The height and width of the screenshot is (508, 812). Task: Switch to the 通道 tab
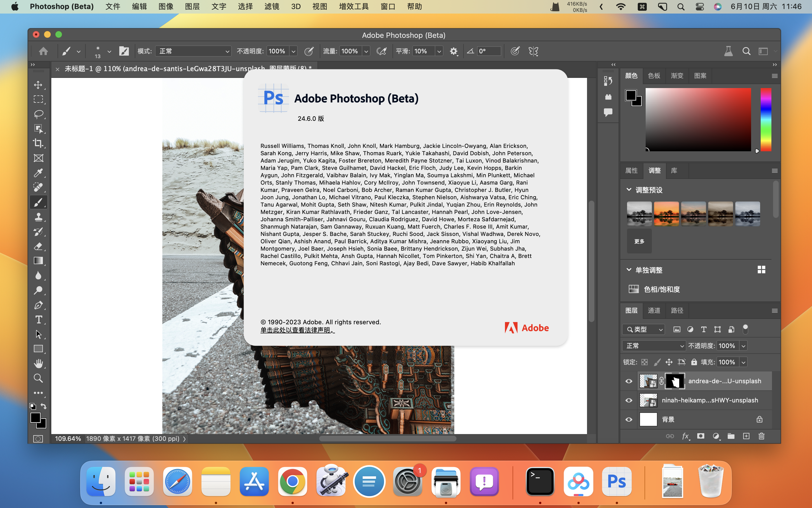point(654,310)
